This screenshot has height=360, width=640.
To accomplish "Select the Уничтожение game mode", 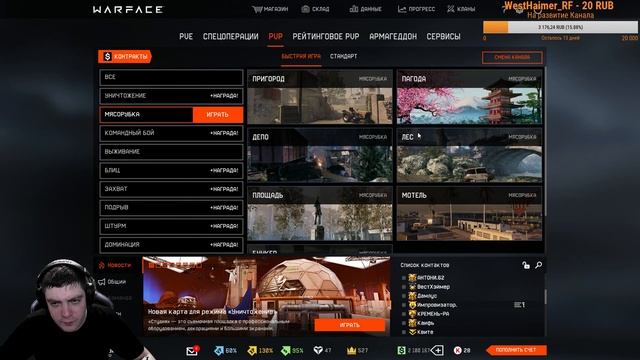I will (171, 96).
